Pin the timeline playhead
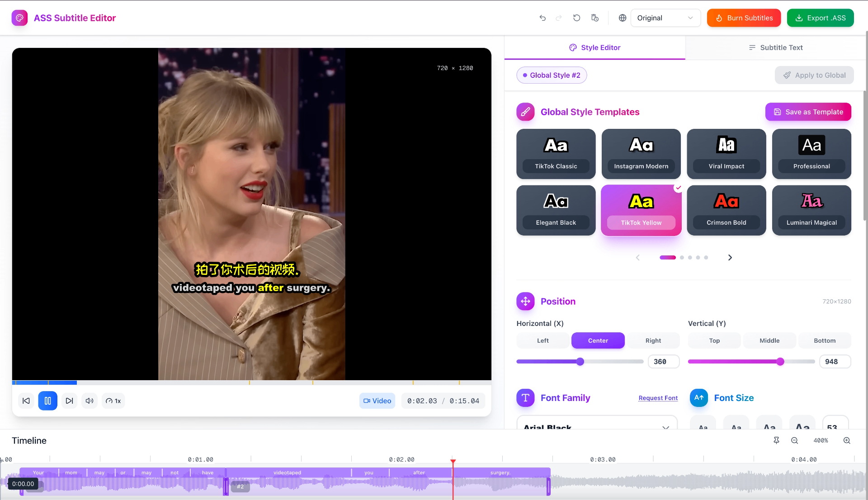The width and height of the screenshot is (868, 500). (x=776, y=440)
